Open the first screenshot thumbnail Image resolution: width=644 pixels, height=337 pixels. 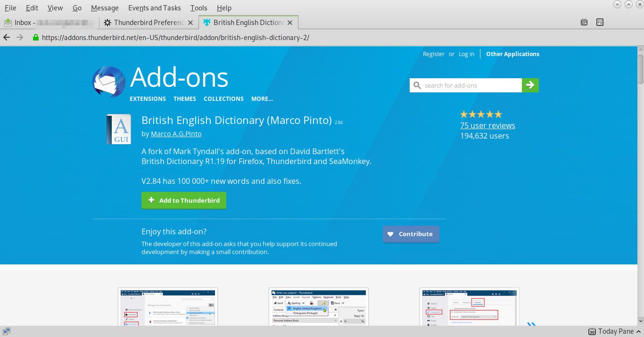coord(168,307)
